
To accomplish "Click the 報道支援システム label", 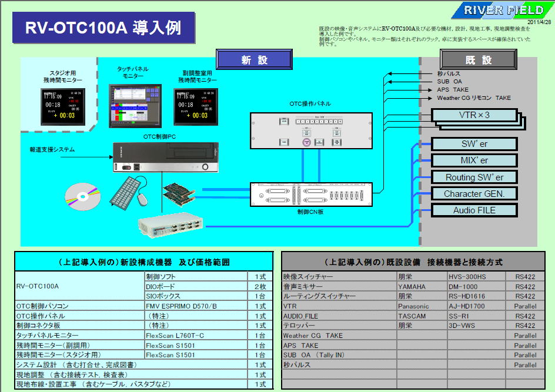I will (52, 150).
